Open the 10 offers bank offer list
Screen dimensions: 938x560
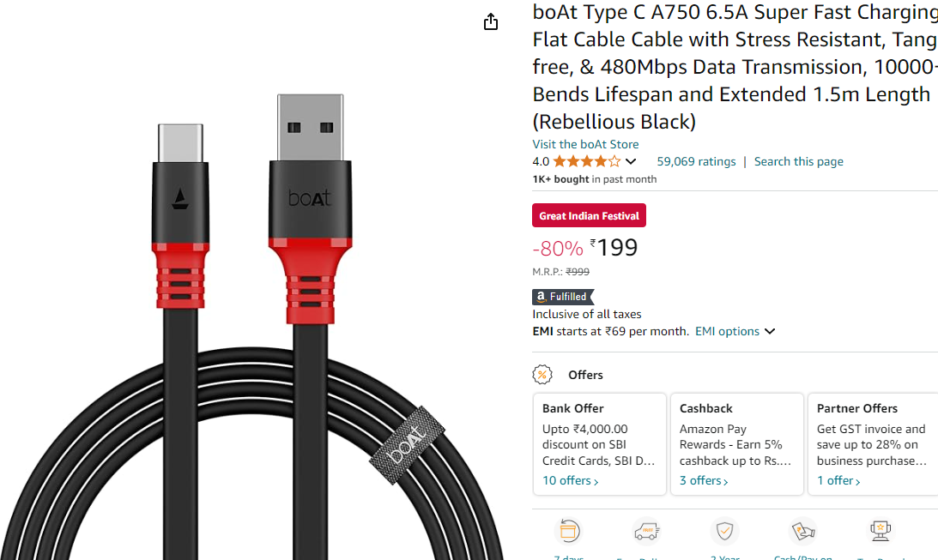coord(571,480)
